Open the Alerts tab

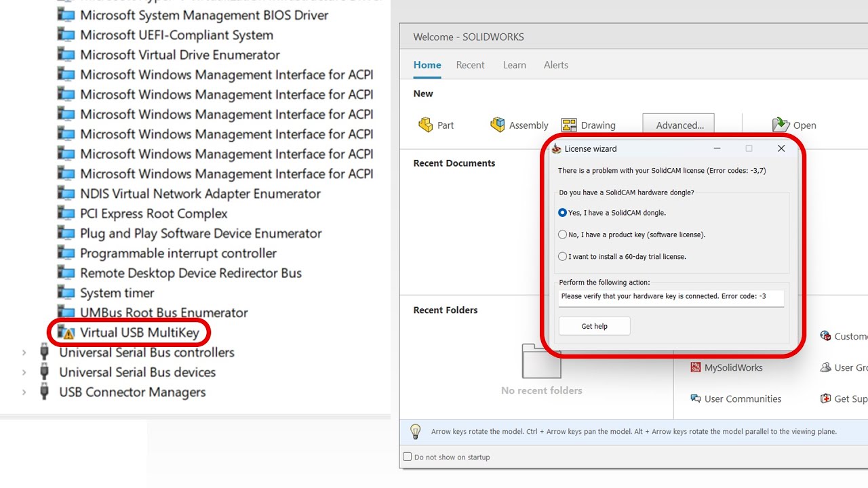tap(556, 65)
